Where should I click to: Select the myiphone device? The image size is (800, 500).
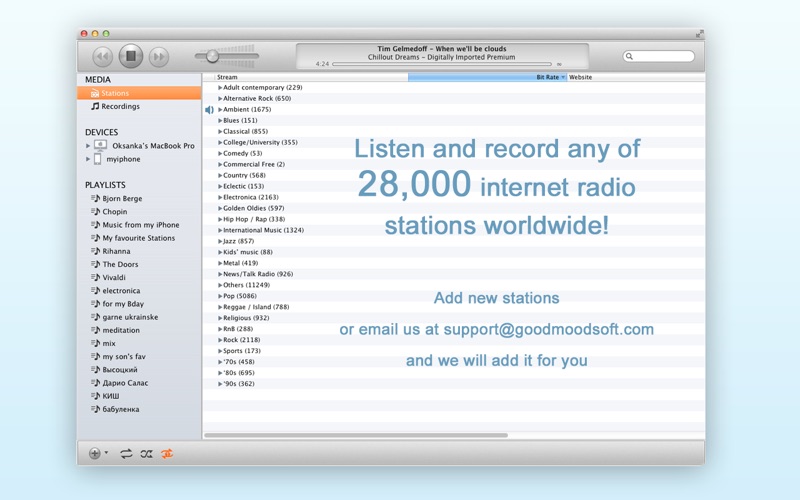[123, 159]
